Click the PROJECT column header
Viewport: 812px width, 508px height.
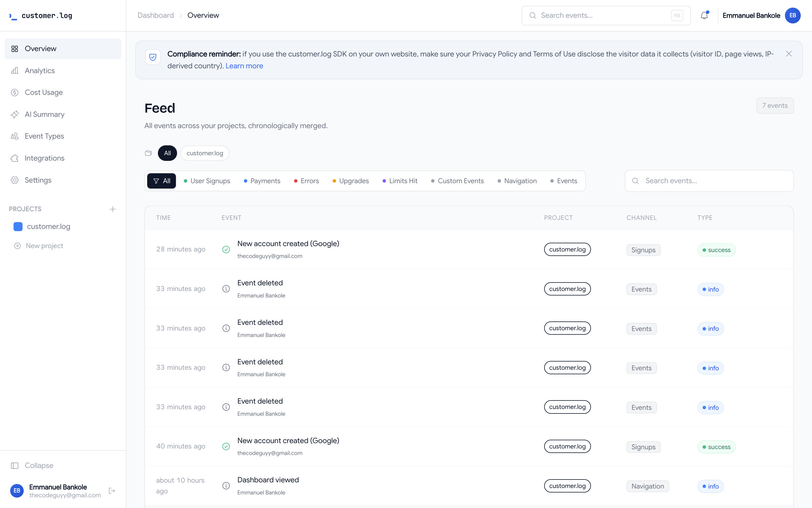(558, 218)
